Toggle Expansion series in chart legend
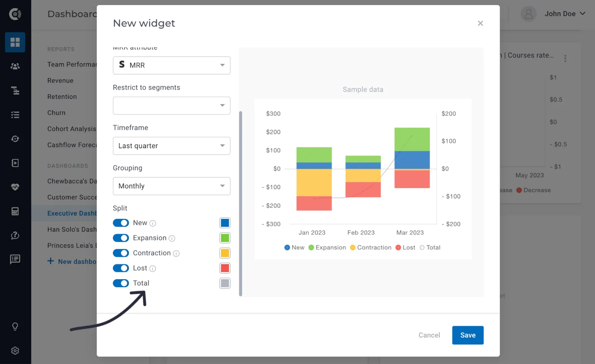This screenshot has height=364, width=595. tap(327, 247)
